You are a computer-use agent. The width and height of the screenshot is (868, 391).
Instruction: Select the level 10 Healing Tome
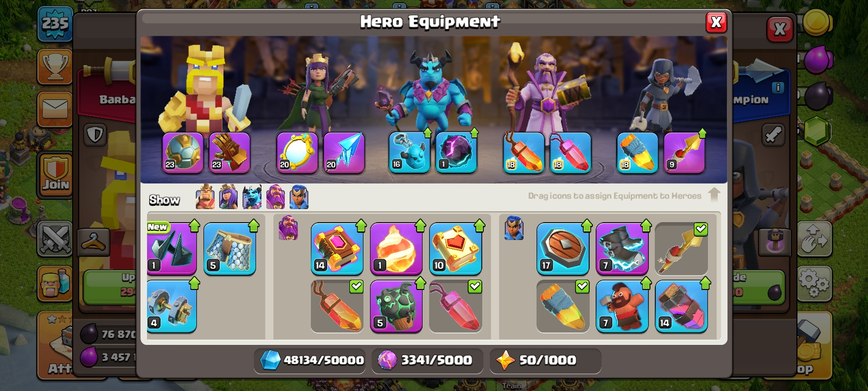point(456,248)
